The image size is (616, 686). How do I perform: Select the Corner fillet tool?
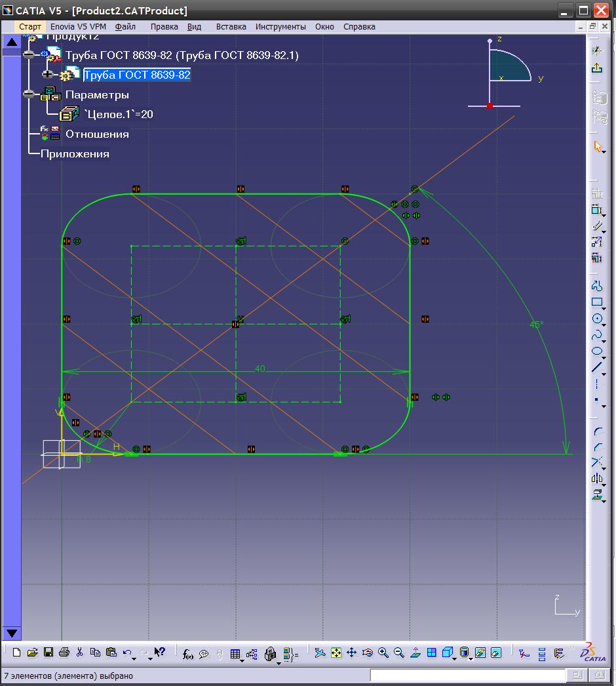pos(598,432)
